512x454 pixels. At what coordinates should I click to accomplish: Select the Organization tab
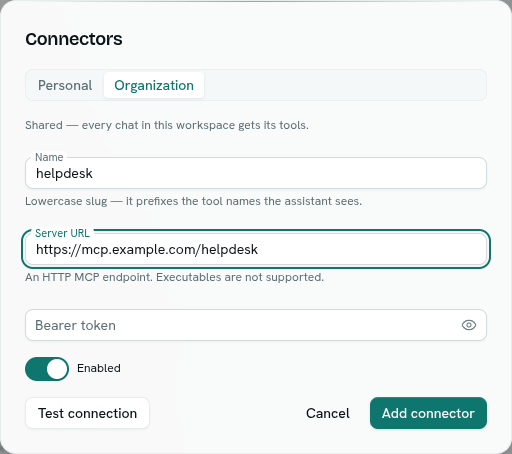tap(154, 85)
